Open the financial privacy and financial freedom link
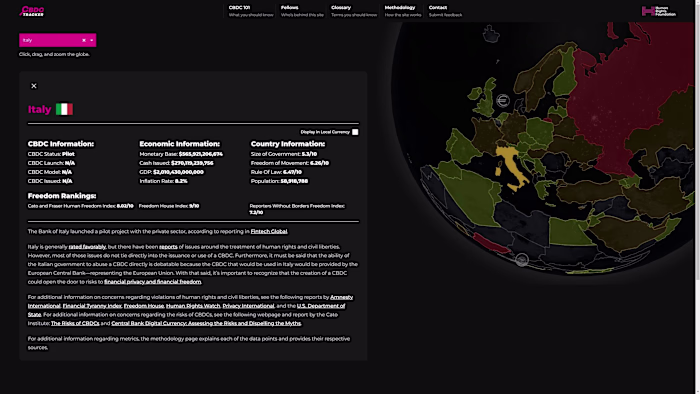The width and height of the screenshot is (700, 394). [153, 282]
